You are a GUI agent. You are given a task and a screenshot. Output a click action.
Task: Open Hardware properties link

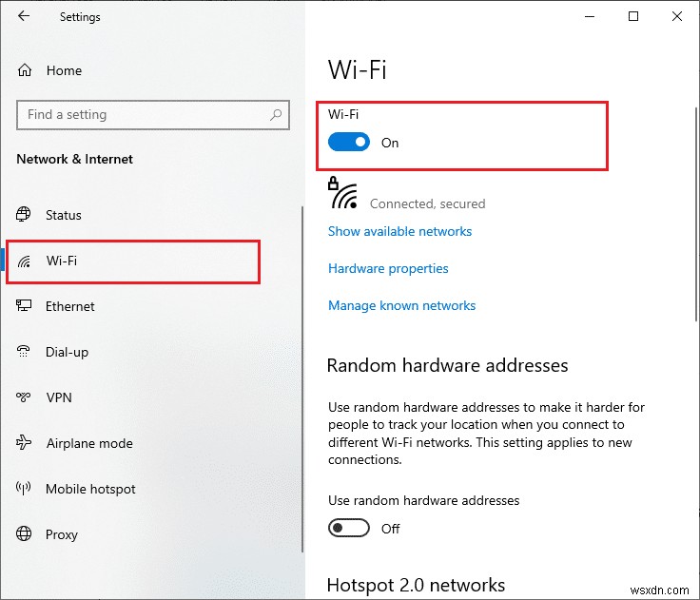pos(388,268)
